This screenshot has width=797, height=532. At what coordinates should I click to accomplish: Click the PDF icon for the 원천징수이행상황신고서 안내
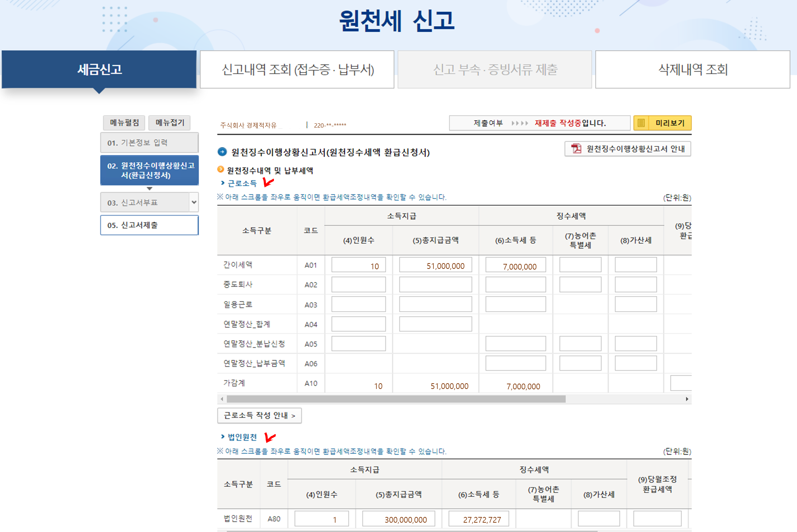point(576,149)
